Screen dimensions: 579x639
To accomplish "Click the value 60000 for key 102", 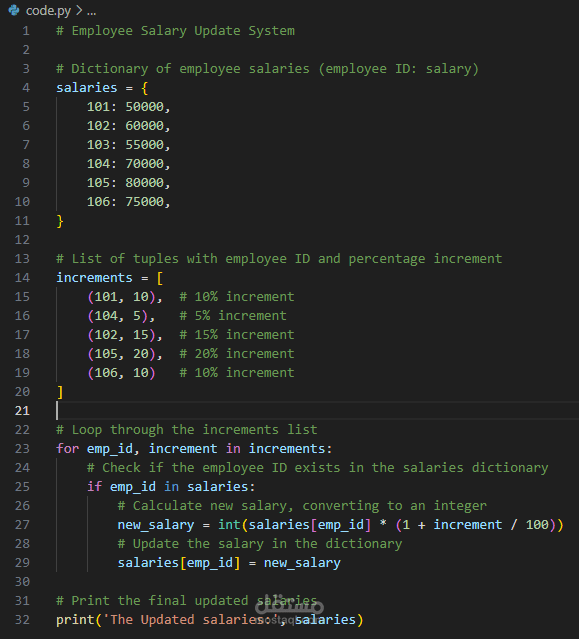I will [144, 126].
